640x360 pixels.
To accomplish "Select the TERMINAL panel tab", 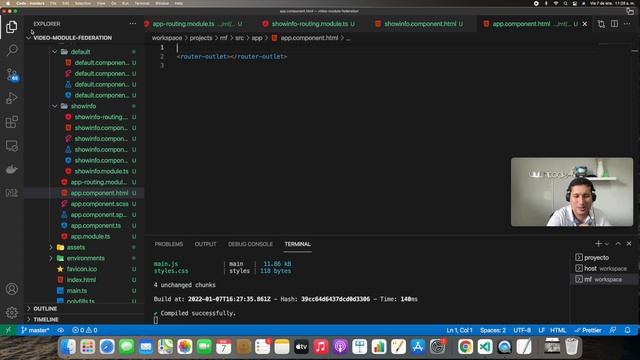I will (x=298, y=244).
